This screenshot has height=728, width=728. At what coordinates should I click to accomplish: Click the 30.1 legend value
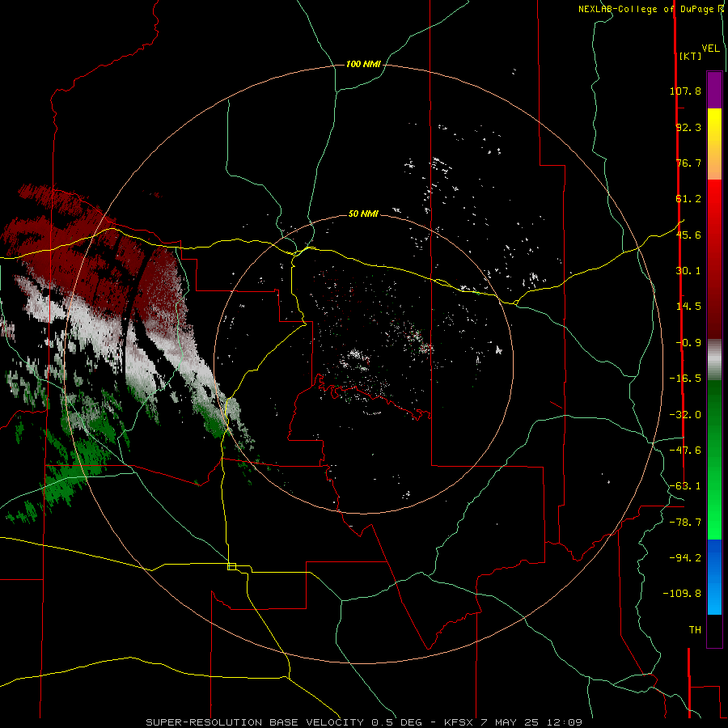688,271
